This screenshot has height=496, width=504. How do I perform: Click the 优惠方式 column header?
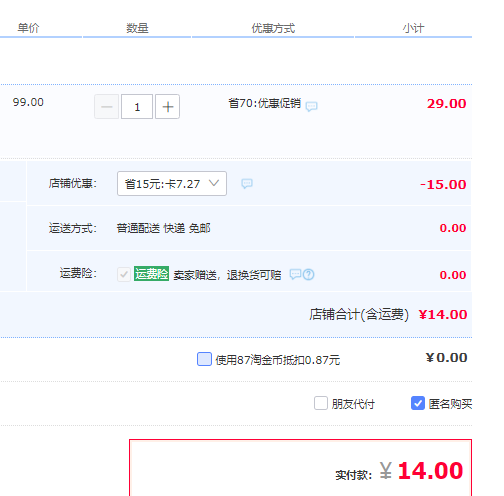click(x=273, y=28)
